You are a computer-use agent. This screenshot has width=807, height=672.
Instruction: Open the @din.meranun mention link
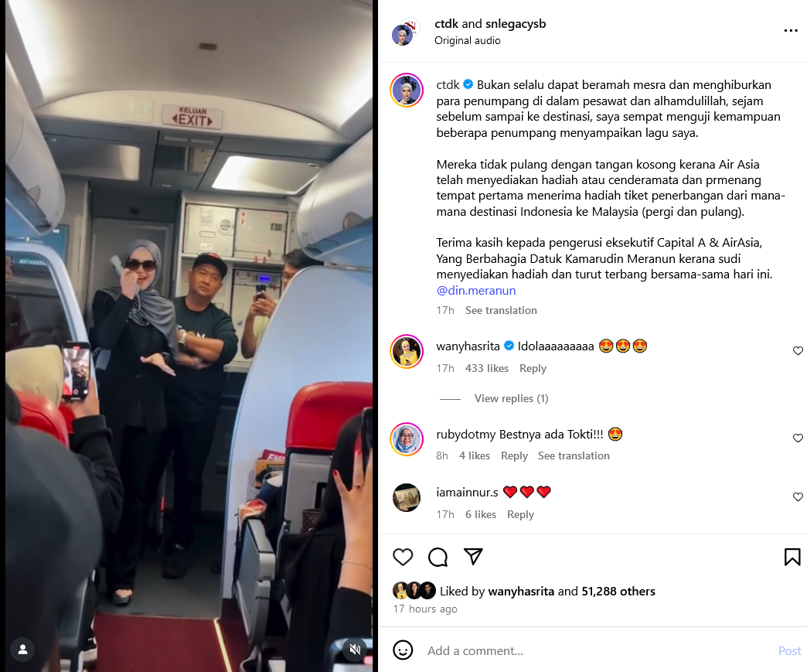coord(476,291)
